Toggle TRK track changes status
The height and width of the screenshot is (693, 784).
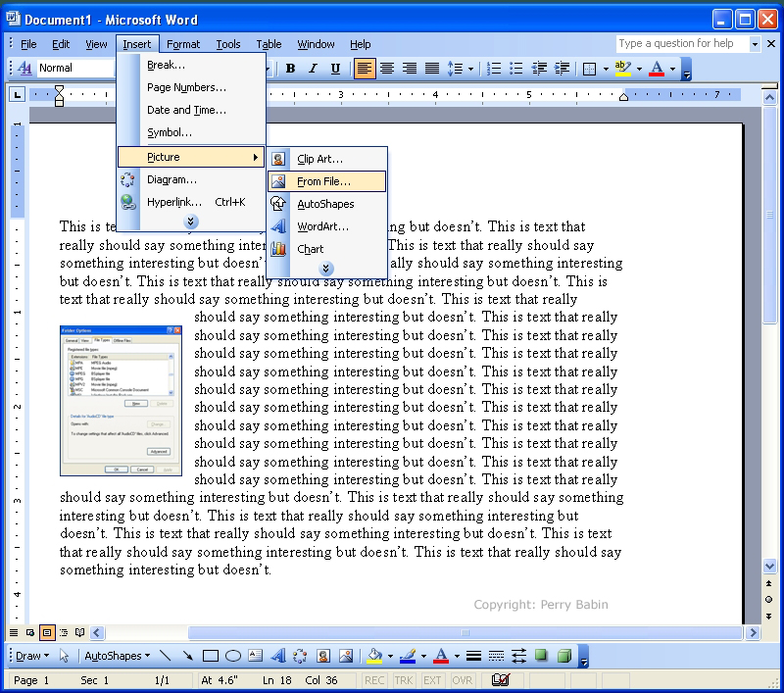[x=404, y=680]
